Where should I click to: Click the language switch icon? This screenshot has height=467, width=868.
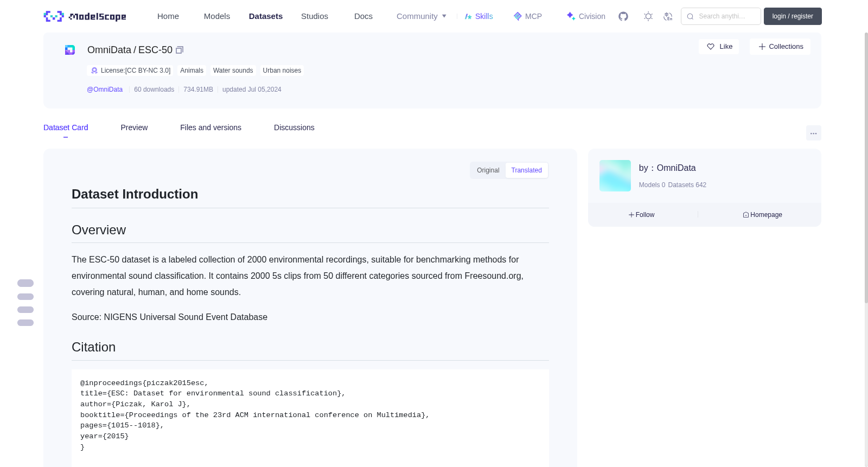click(668, 16)
